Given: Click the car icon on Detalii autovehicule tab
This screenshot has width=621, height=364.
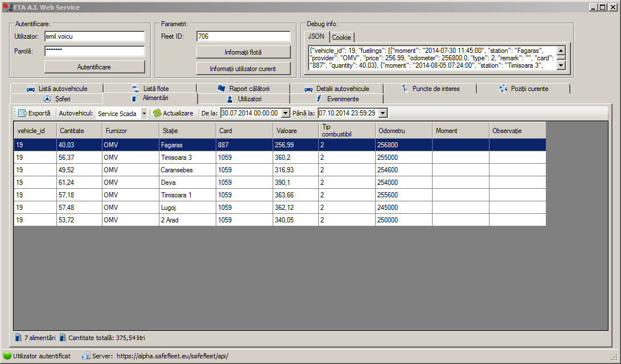Looking at the screenshot, I should tap(309, 89).
